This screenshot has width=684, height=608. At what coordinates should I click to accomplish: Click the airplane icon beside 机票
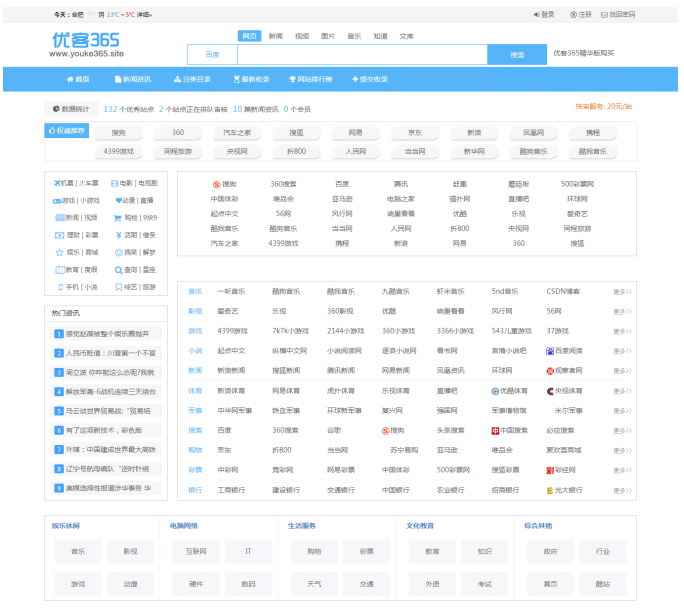pos(56,183)
